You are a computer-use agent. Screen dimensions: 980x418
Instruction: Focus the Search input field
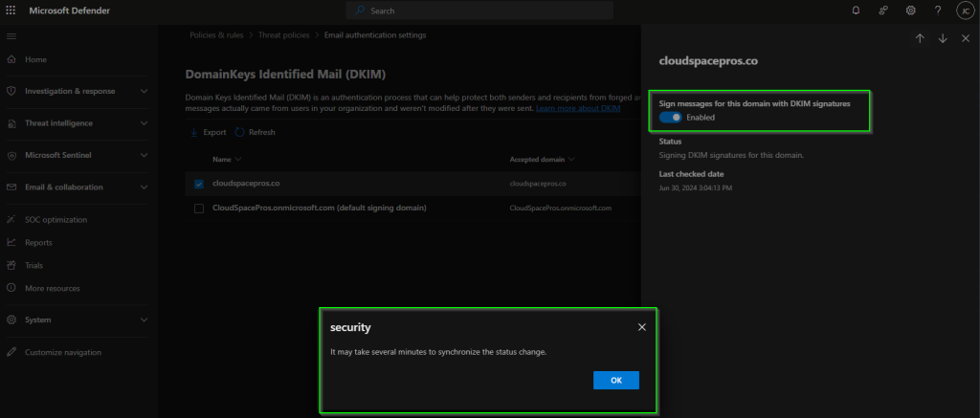pyautogui.click(x=479, y=11)
